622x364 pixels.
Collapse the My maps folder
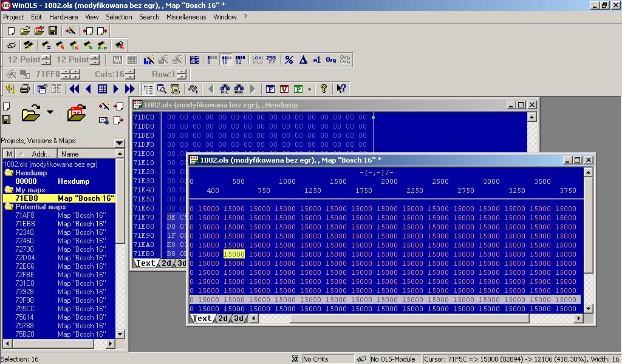pyautogui.click(x=8, y=190)
